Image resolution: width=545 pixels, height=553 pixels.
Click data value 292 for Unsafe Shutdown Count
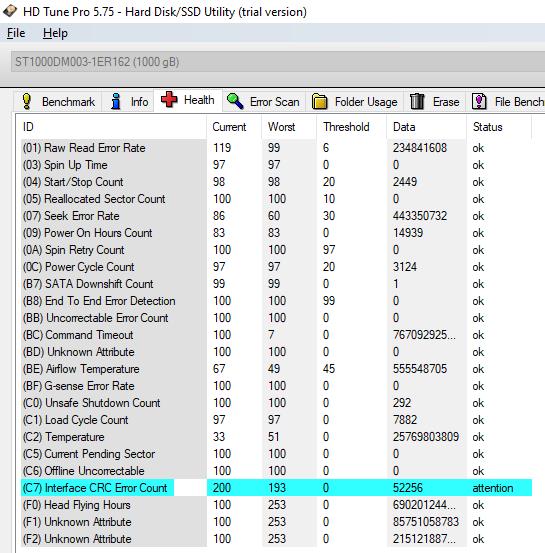click(402, 403)
